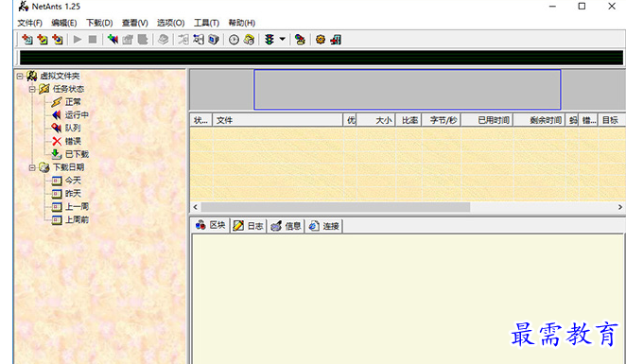Click the colorful icon right of traffic light dropdown
Image resolution: width=626 pixels, height=364 pixels.
pos(300,40)
